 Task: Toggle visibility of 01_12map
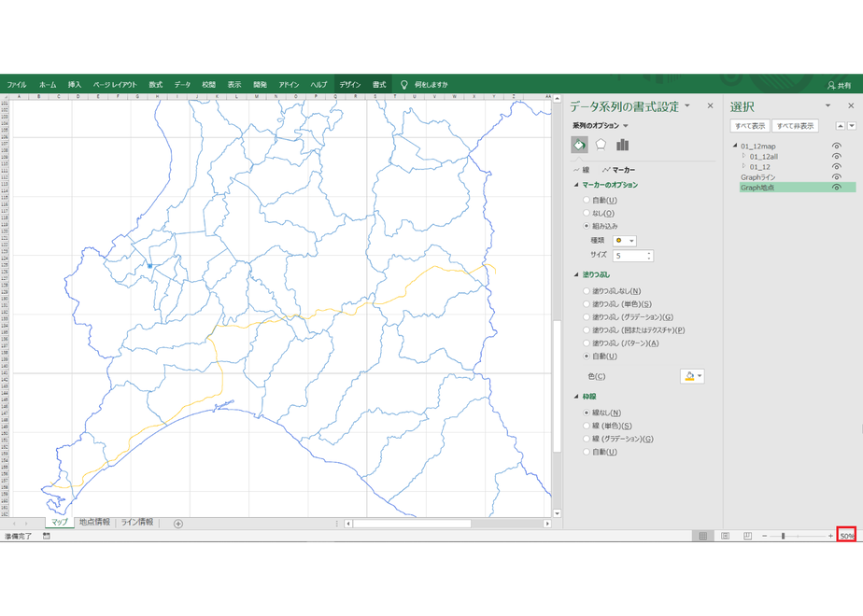click(x=837, y=146)
